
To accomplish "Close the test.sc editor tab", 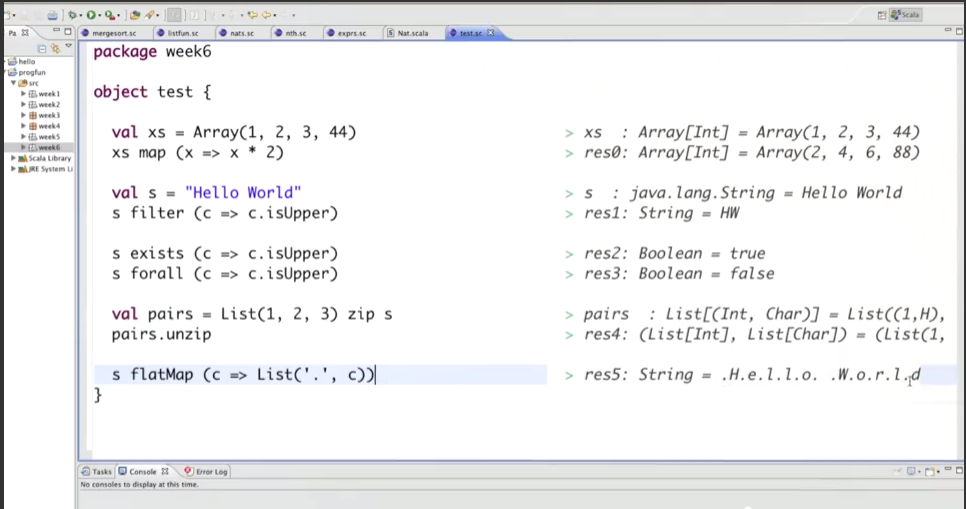I will [491, 33].
